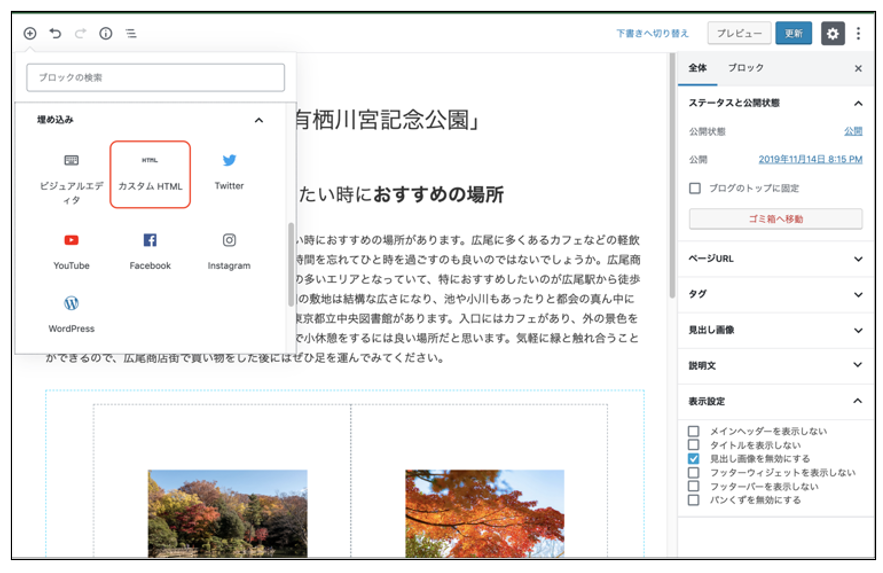Focus the block search field
This screenshot has height=573, width=883.
tap(155, 77)
